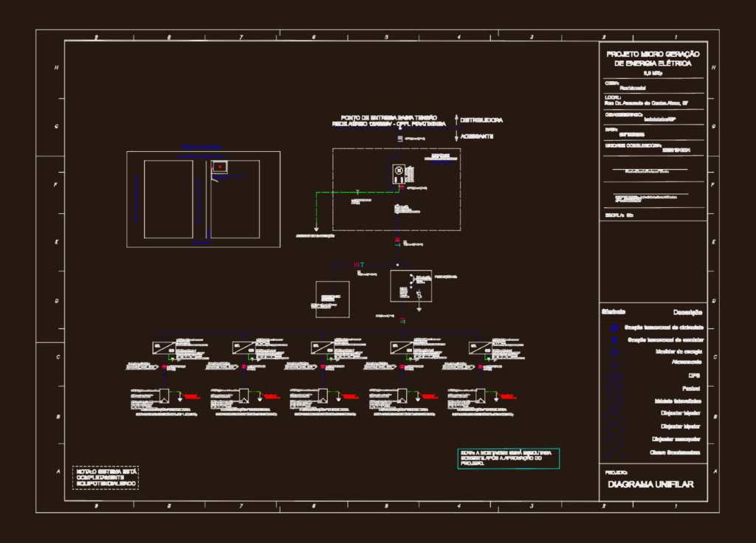This screenshot has width=756, height=543.
Task: Click the arrowhead ending the green dashed line
Action: (x=316, y=229)
